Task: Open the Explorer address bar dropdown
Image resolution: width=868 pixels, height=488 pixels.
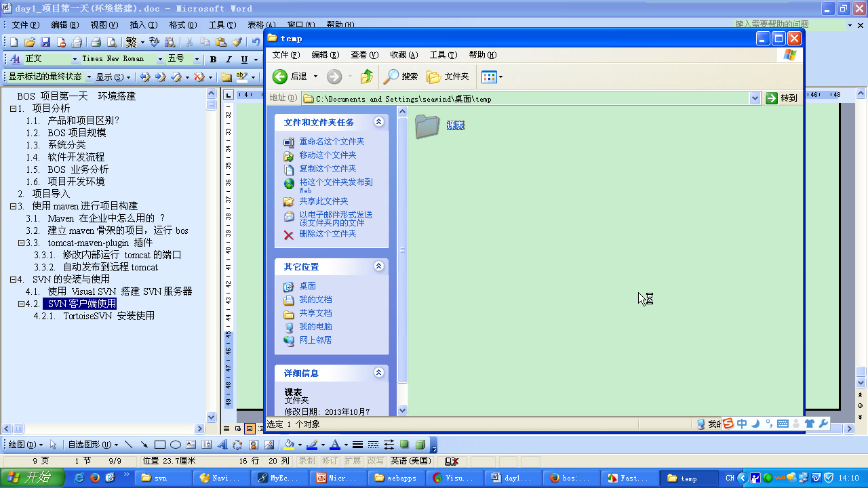Action: tap(755, 98)
